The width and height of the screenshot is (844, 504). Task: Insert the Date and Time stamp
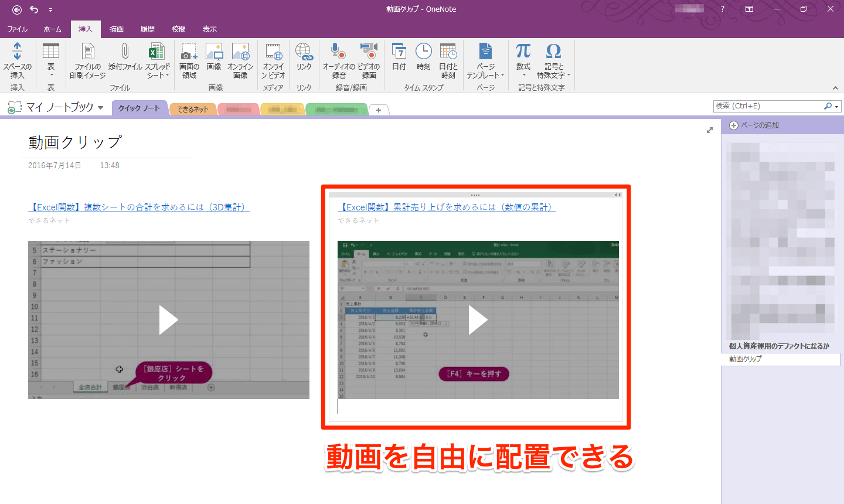click(448, 52)
